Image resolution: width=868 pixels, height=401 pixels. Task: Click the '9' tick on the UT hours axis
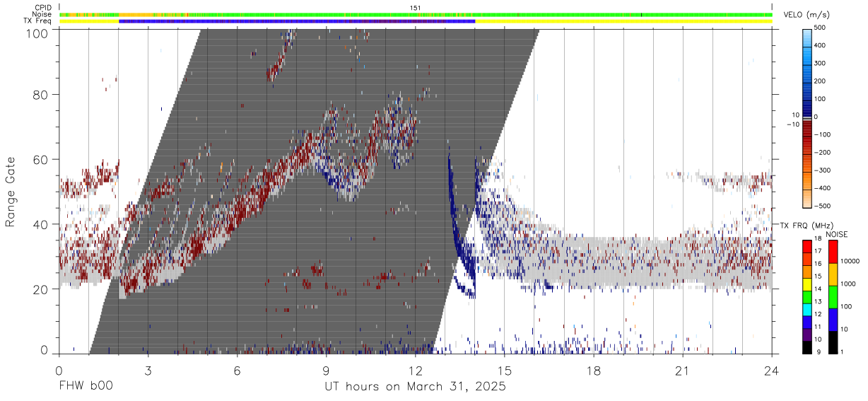pos(326,370)
